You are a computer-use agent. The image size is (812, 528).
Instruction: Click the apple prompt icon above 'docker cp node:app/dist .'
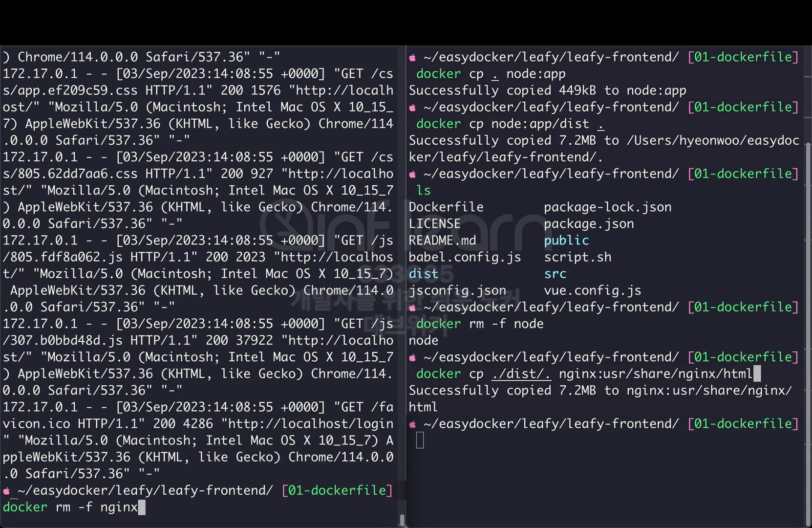[x=413, y=108]
